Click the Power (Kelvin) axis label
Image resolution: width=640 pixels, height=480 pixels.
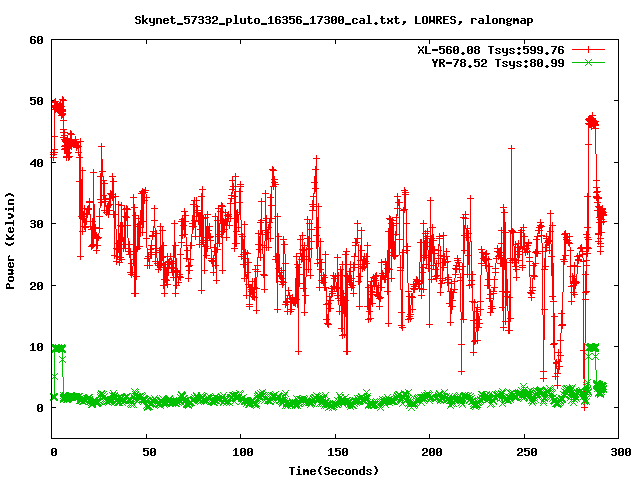coord(10,241)
